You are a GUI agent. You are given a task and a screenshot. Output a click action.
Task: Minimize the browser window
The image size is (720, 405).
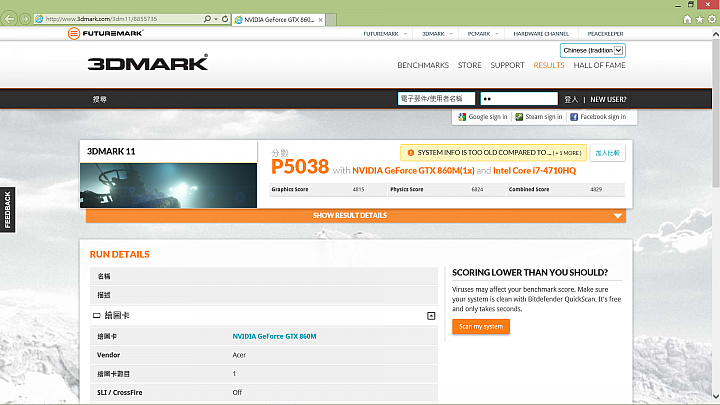pos(678,5)
